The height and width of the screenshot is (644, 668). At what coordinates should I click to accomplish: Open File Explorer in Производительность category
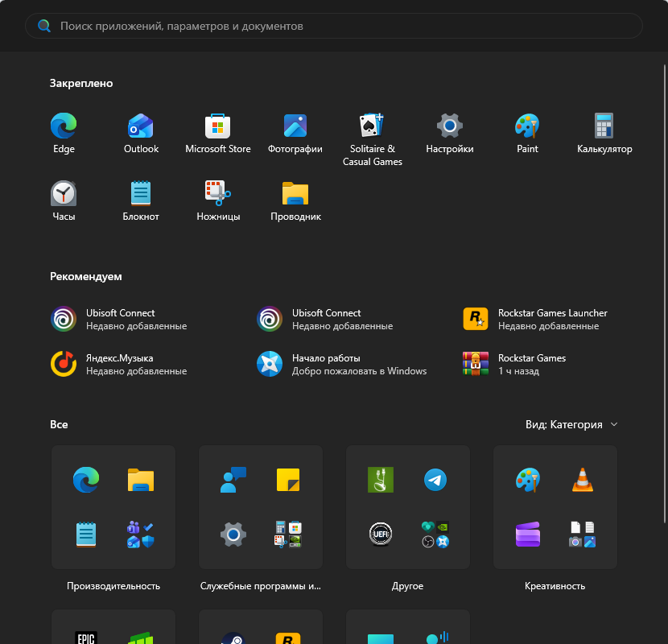(x=141, y=480)
